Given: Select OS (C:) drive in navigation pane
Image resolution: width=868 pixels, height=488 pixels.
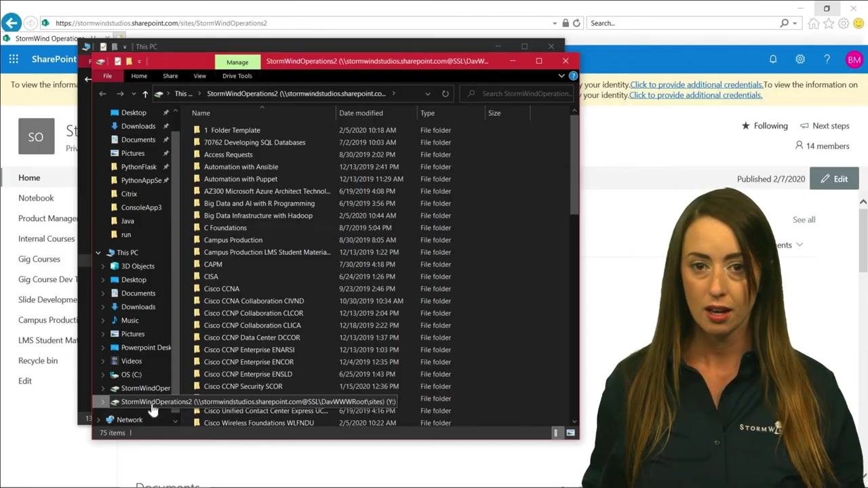Looking at the screenshot, I should click(x=131, y=374).
